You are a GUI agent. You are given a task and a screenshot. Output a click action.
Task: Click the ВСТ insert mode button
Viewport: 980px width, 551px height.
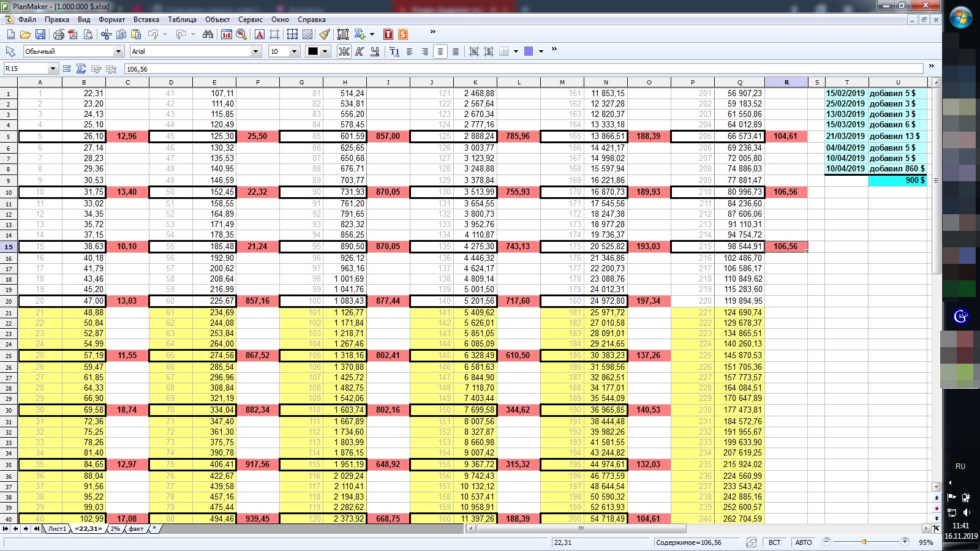point(774,542)
